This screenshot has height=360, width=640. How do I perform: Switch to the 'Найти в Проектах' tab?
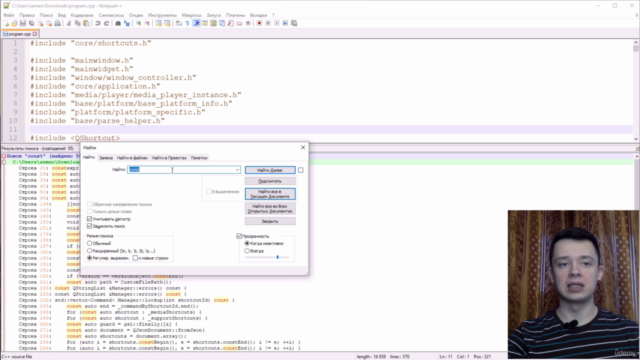169,158
